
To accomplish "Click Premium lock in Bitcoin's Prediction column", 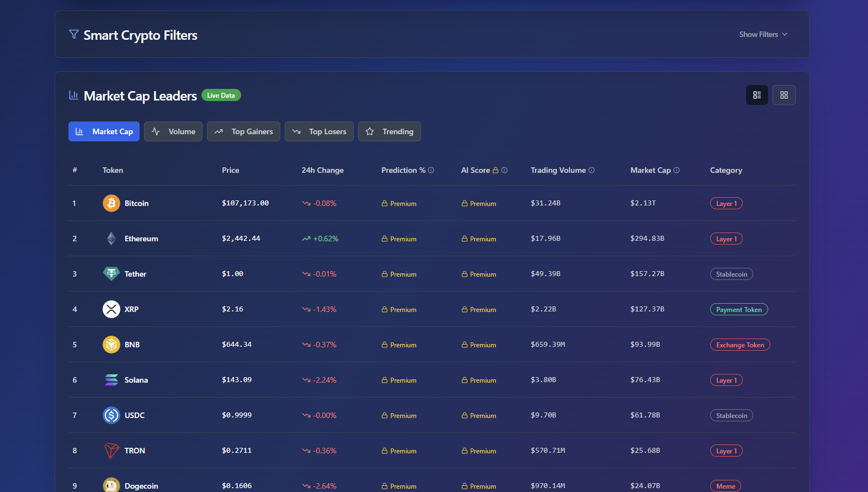I will click(399, 204).
